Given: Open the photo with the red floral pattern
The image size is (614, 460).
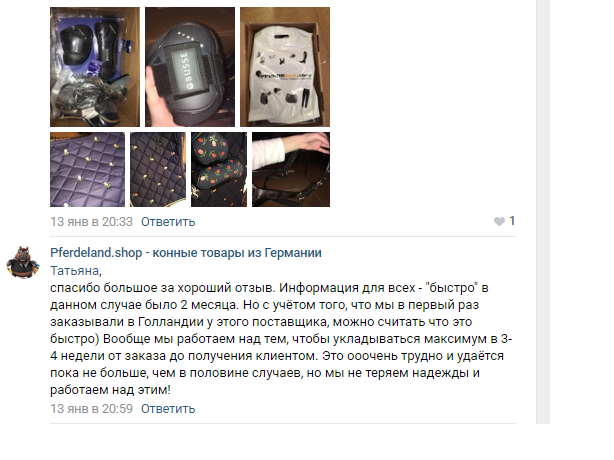Looking at the screenshot, I should [x=219, y=170].
